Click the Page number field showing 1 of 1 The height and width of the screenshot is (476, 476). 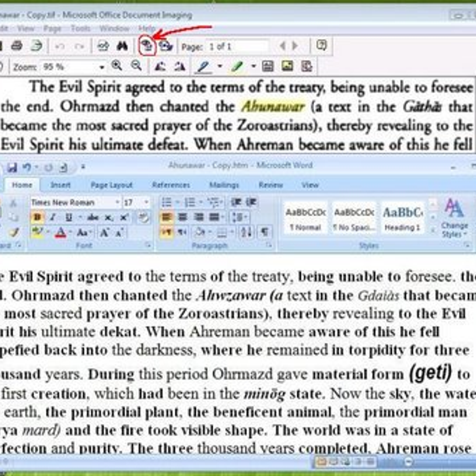pos(237,46)
